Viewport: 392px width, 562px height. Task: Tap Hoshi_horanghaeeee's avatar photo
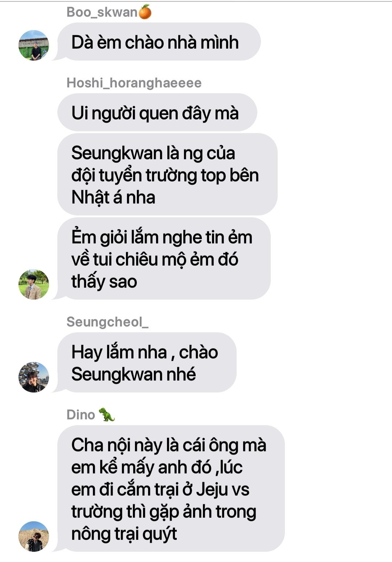[34, 284]
